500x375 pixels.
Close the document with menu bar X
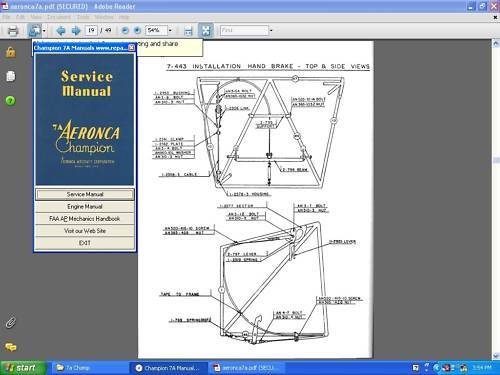point(495,17)
